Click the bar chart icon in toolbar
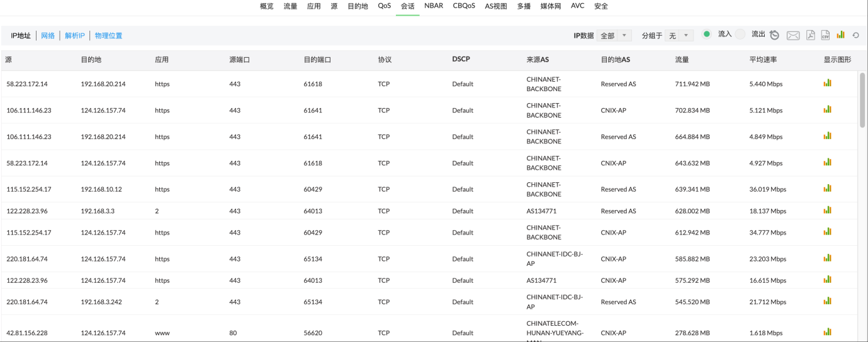The height and width of the screenshot is (342, 868). click(x=841, y=35)
